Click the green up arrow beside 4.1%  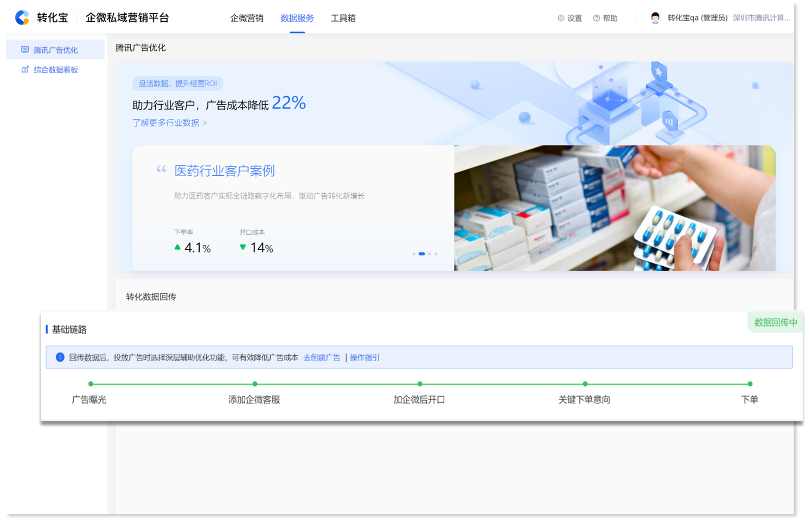177,247
